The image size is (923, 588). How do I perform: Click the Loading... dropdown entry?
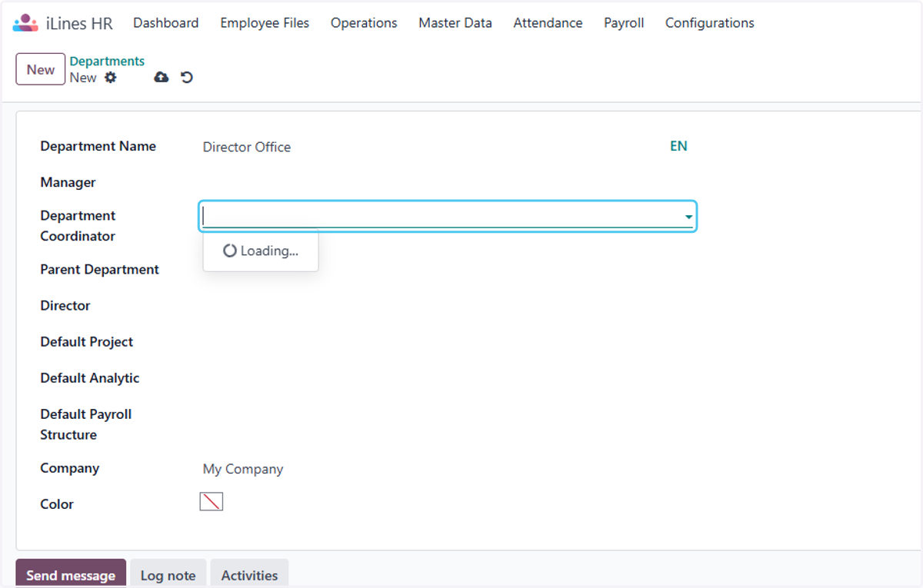(x=261, y=251)
